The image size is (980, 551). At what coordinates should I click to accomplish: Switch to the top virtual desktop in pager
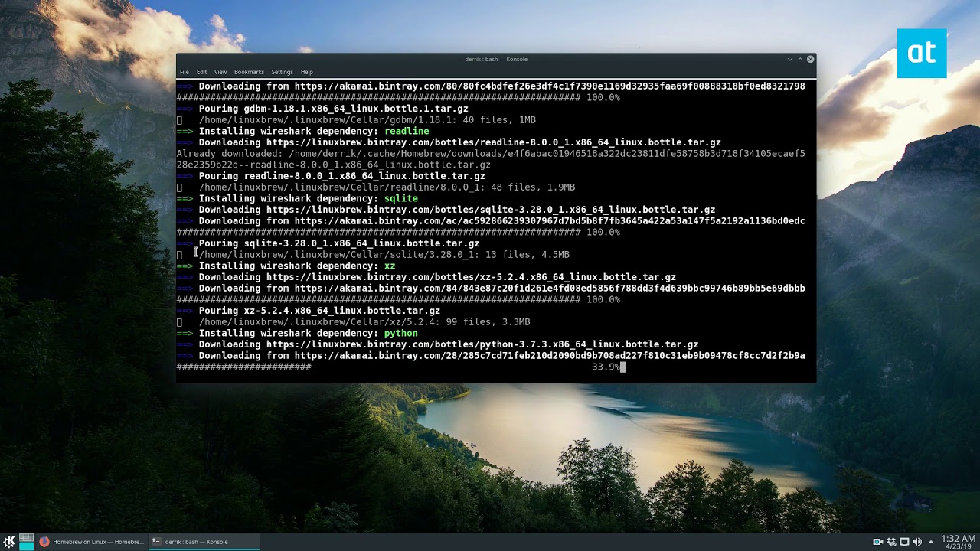point(26,537)
